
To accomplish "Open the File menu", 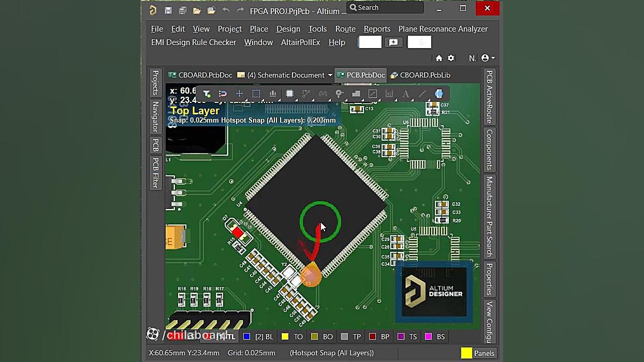I will coord(157,29).
